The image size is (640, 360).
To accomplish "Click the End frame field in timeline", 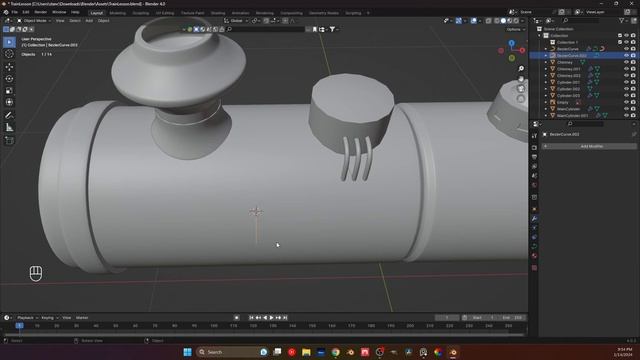I will (x=512, y=318).
